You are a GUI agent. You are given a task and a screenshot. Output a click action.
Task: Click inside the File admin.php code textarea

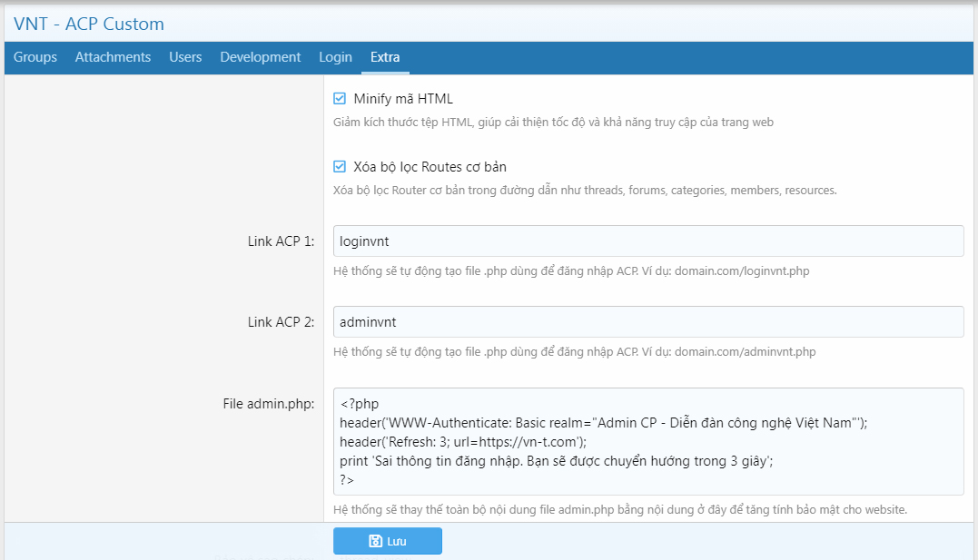pyautogui.click(x=647, y=442)
